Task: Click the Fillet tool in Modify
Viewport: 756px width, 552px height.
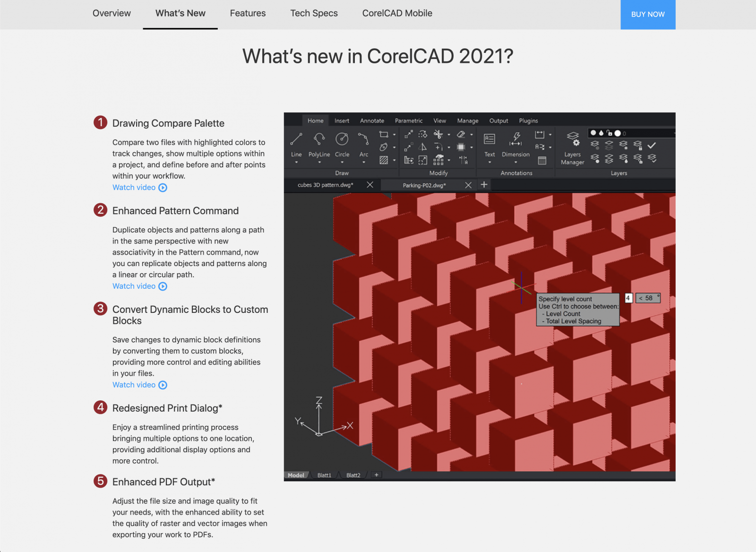Action: click(x=438, y=147)
